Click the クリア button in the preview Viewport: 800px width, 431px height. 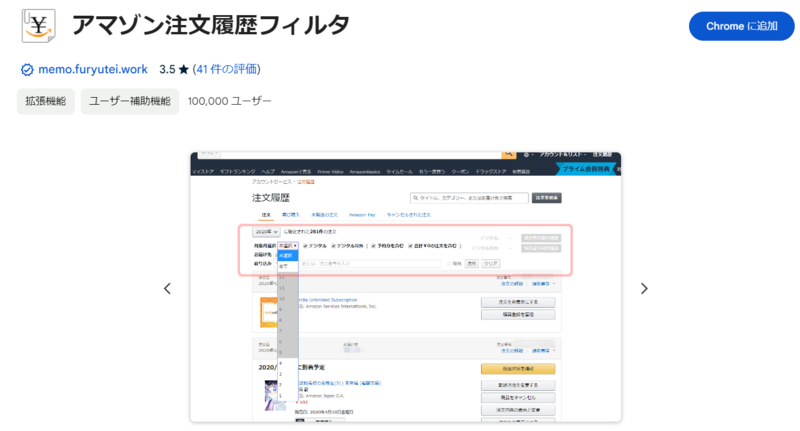pos(490,264)
